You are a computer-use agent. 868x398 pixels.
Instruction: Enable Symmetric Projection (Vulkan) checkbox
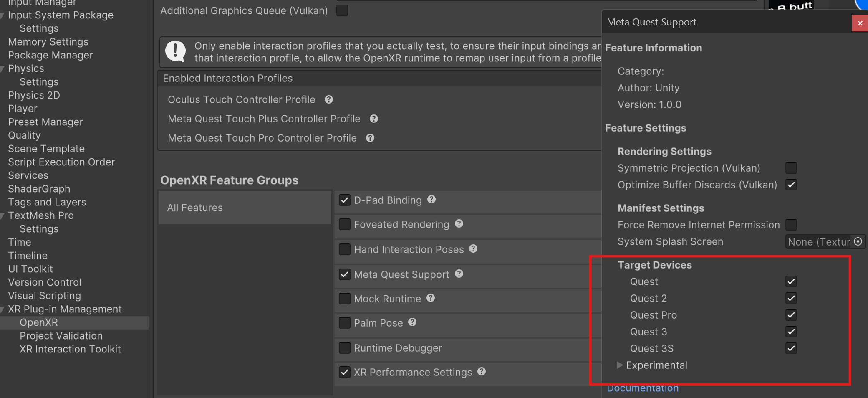[x=791, y=168]
